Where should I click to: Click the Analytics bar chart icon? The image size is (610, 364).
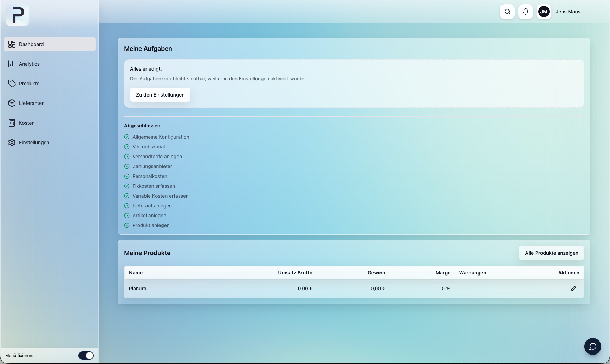[x=12, y=64]
